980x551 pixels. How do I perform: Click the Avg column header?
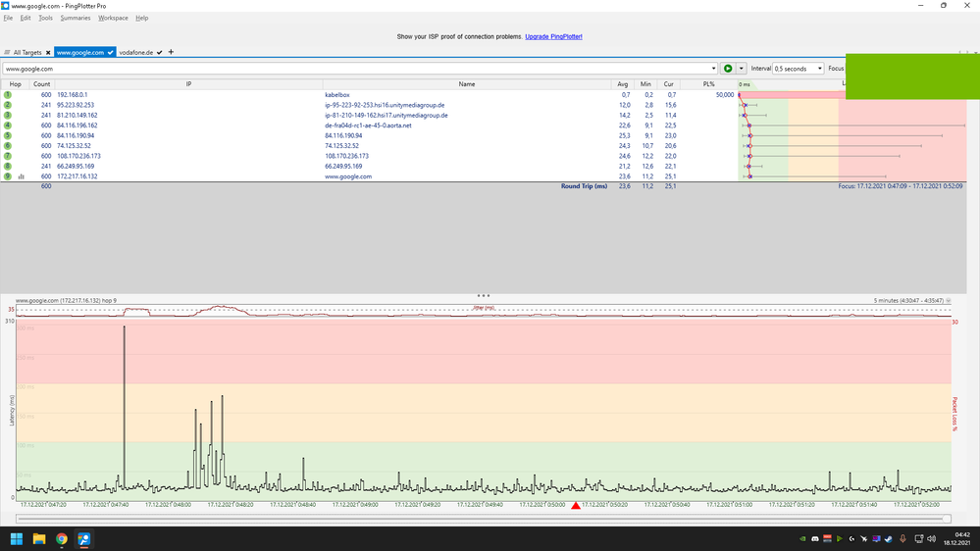click(x=623, y=84)
